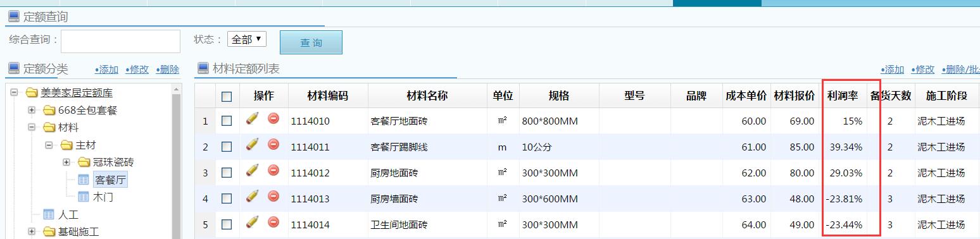Delete row 1114013 with red icon

pos(273,196)
